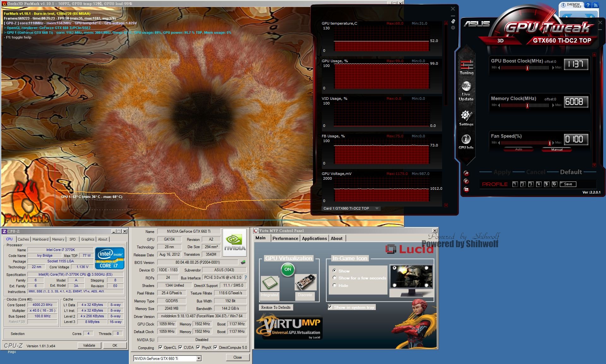Screen dimensions: 606x364
Task: Click the top round red icon below GPU Info
Action: point(466,173)
